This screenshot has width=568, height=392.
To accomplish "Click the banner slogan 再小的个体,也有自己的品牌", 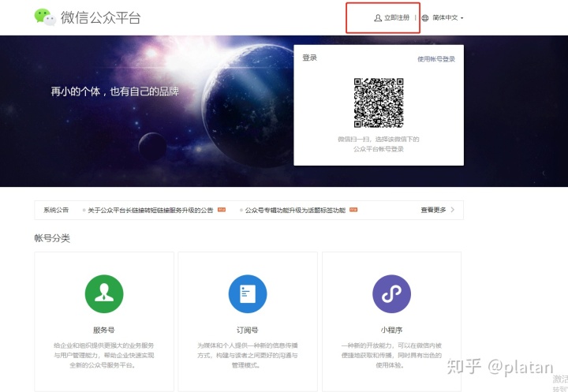I will pyautogui.click(x=115, y=91).
